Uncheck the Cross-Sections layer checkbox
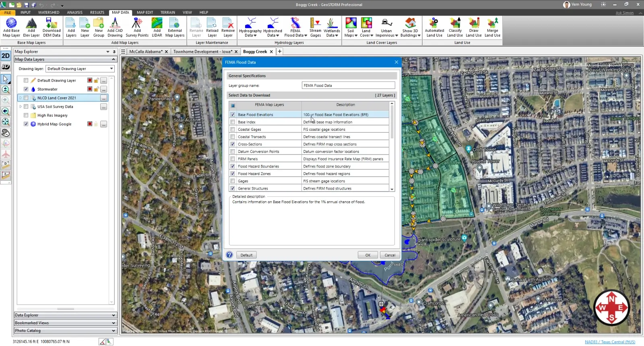 pos(233,144)
